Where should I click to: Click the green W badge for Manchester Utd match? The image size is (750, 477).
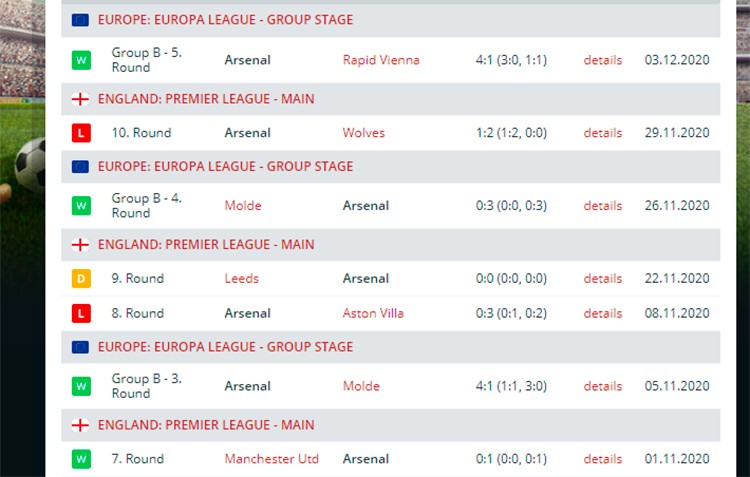[x=81, y=459]
